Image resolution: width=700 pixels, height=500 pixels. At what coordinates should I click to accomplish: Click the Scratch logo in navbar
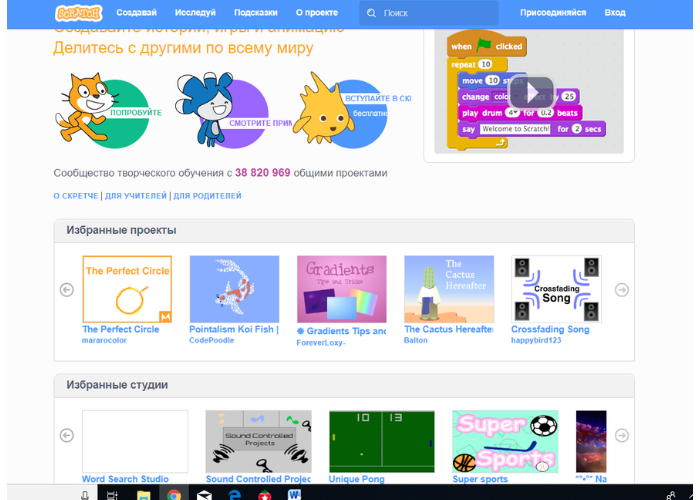79,13
